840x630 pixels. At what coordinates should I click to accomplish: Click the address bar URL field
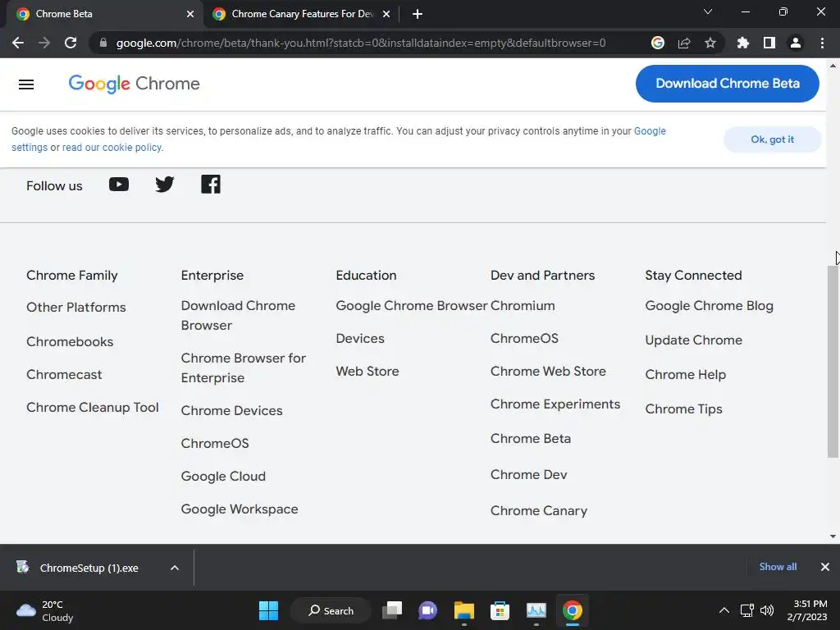coord(361,43)
